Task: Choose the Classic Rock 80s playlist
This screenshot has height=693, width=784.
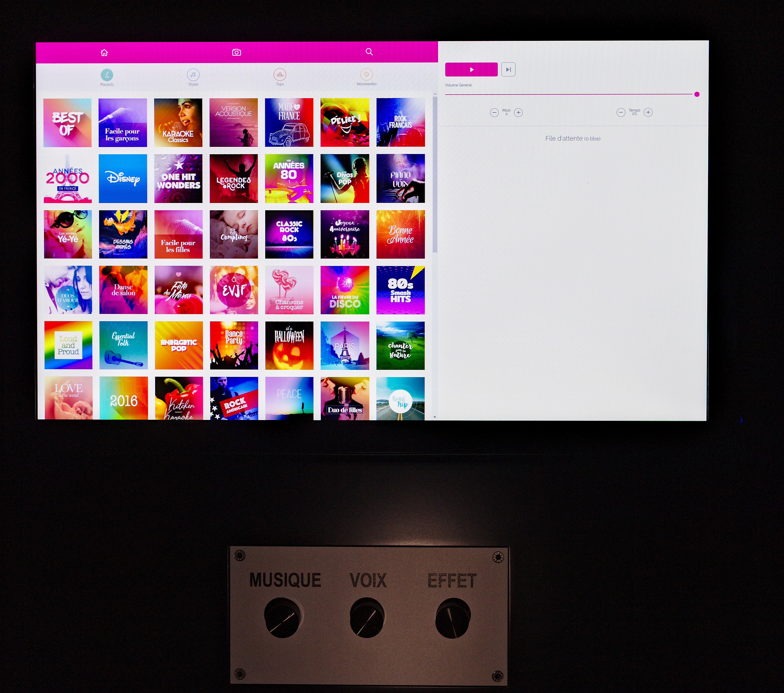Action: tap(289, 234)
